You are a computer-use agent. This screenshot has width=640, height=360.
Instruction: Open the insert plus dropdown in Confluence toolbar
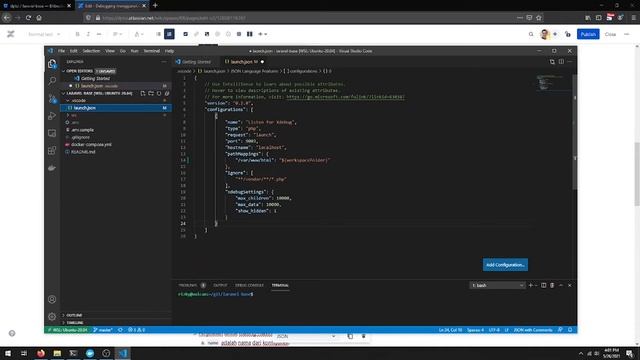point(262,34)
